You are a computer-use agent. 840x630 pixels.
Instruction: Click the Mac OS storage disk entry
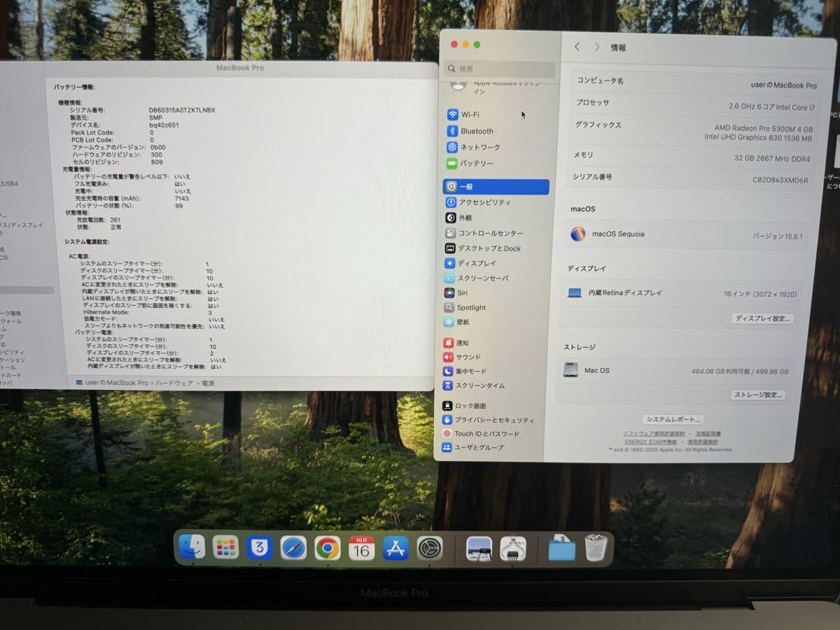(677, 370)
